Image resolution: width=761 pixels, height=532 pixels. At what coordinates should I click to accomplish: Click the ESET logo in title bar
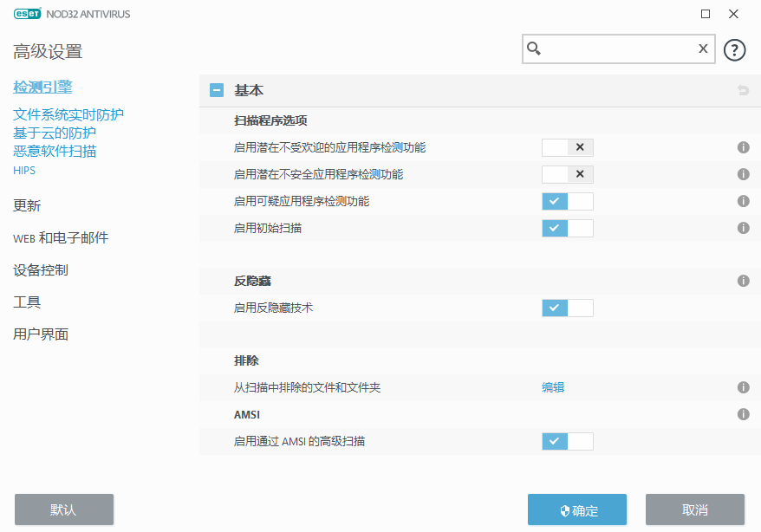point(28,14)
